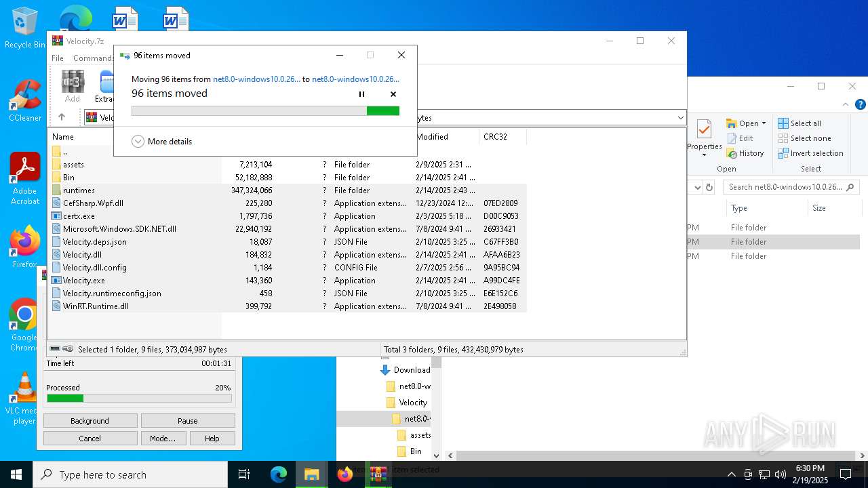Click Invert selection in Explorer ribbon
The height and width of the screenshot is (488, 868).
pyautogui.click(x=810, y=153)
